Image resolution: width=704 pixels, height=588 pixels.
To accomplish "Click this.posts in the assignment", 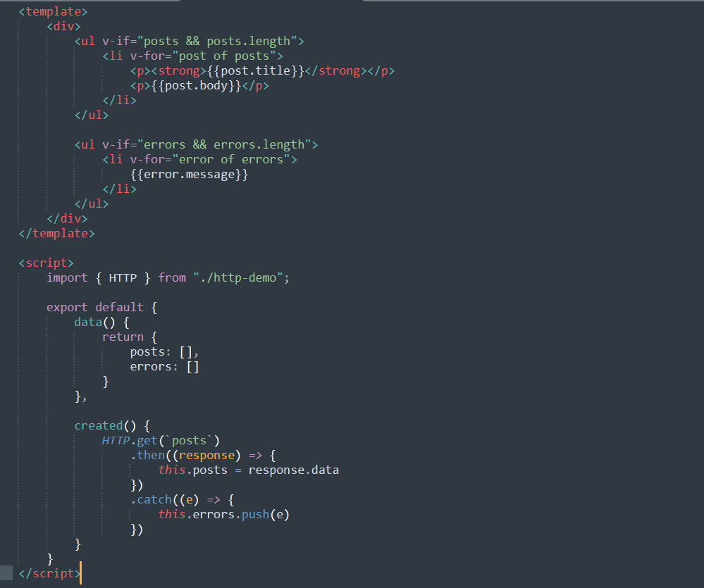I will point(192,470).
